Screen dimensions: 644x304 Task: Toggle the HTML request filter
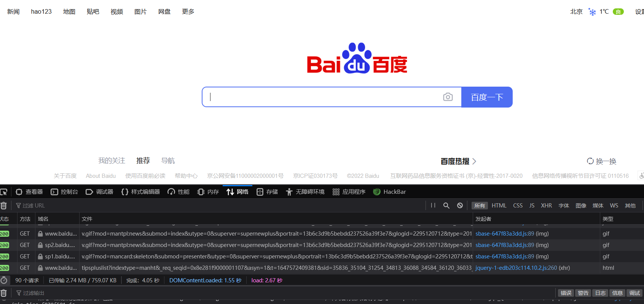point(499,206)
